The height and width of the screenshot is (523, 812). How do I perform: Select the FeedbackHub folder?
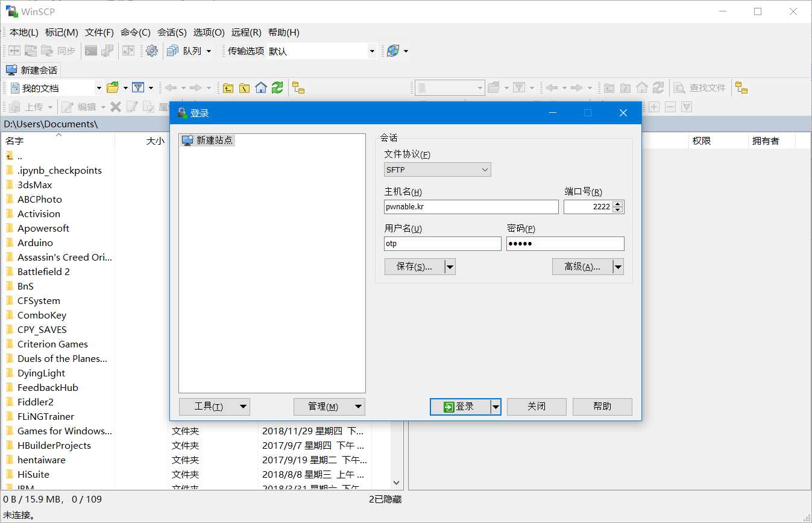click(48, 387)
